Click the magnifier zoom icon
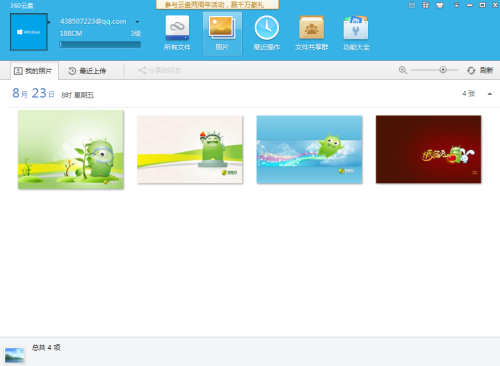 click(403, 70)
